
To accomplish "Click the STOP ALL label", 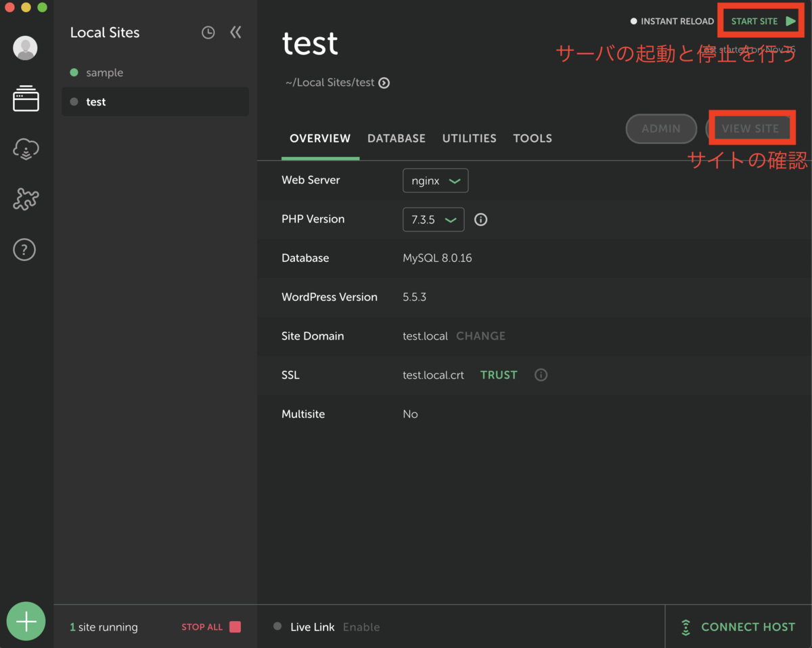I will click(x=202, y=627).
